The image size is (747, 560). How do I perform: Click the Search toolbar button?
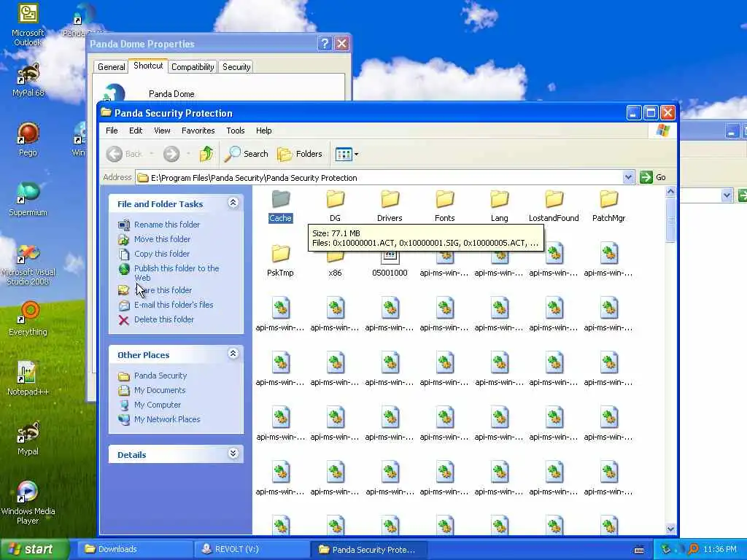(x=247, y=154)
